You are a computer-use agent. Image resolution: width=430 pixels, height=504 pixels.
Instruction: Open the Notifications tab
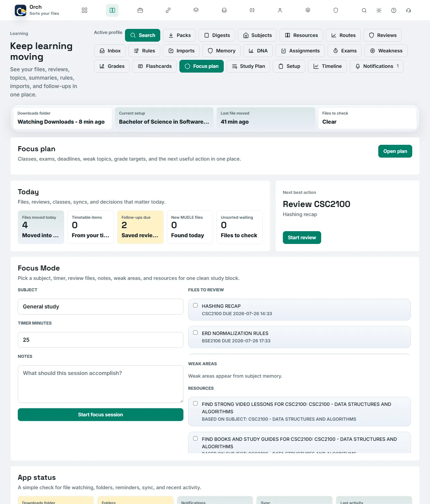(x=377, y=66)
